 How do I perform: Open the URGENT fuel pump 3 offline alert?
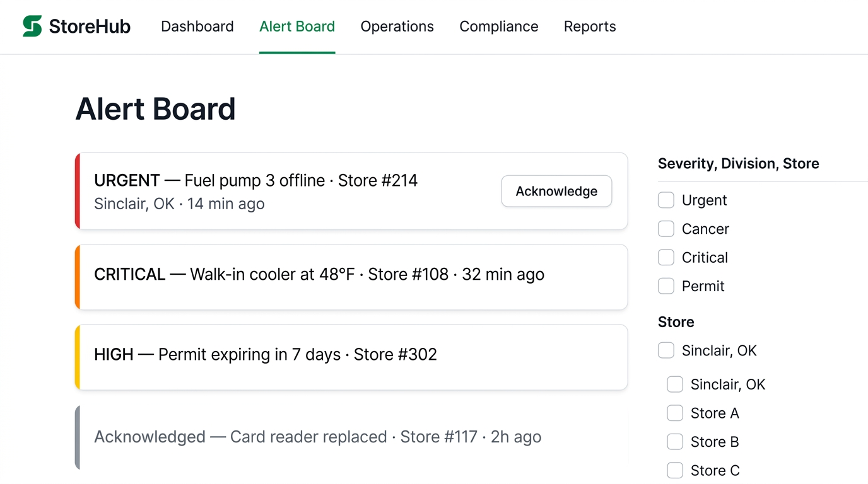point(351,191)
